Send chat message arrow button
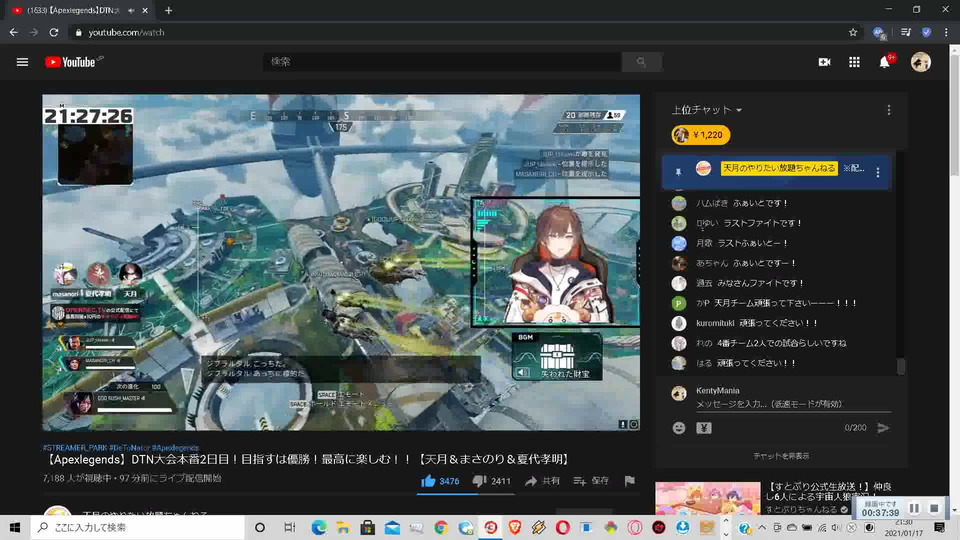 [883, 428]
